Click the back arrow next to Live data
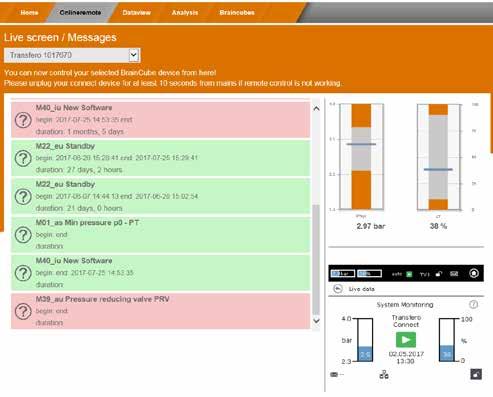Viewport: 493px width, 397px height. click(338, 288)
